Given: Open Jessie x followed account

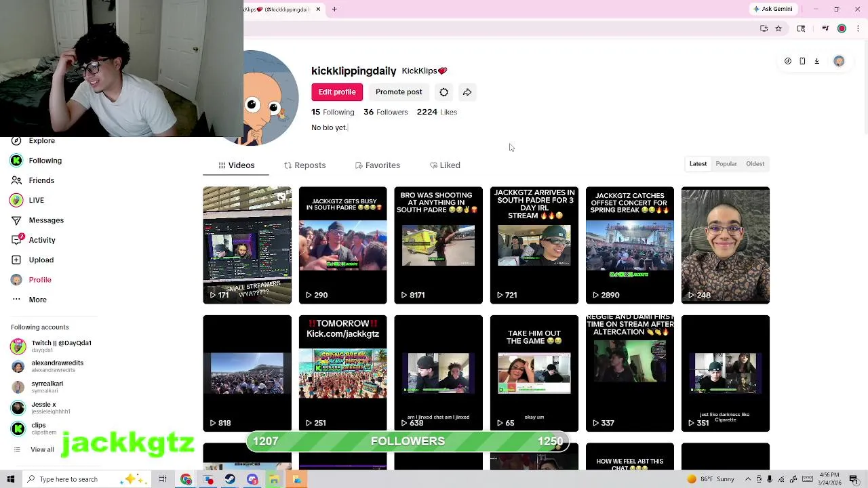Looking at the screenshot, I should tap(41, 407).
